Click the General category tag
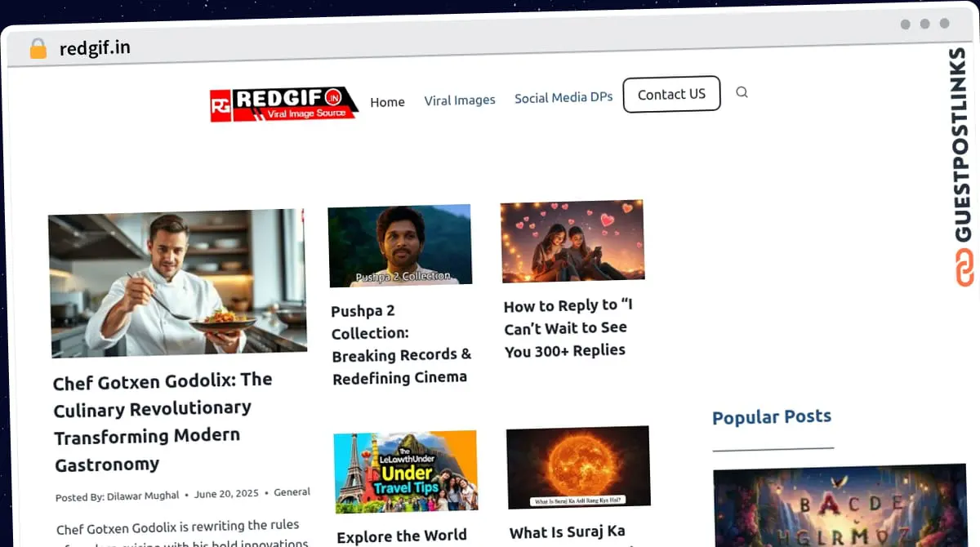 [292, 492]
